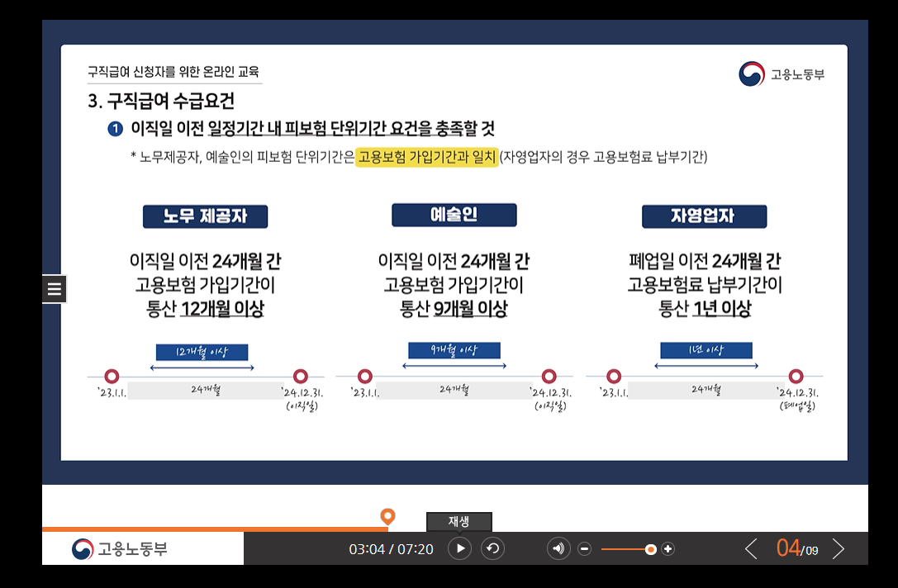Image resolution: width=898 pixels, height=588 pixels.
Task: Decrease volume with the minus icon
Action: [584, 548]
